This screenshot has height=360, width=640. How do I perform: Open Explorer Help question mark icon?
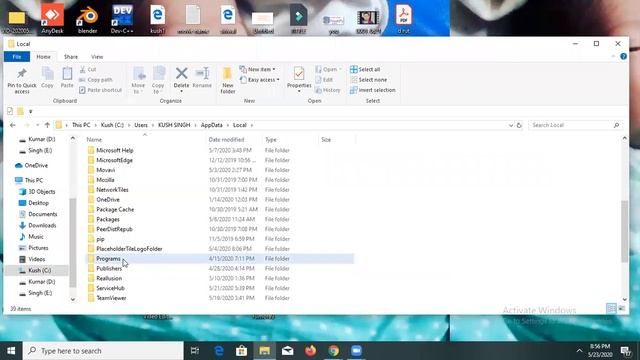(623, 56)
